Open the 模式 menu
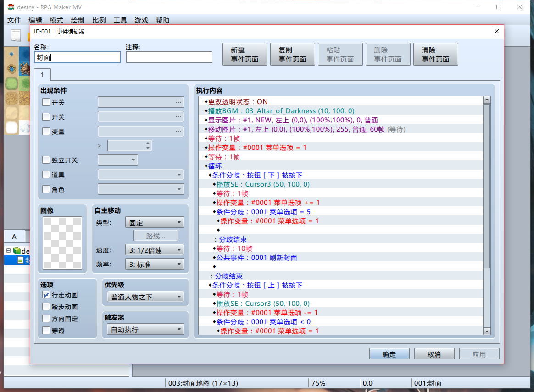 click(x=56, y=21)
